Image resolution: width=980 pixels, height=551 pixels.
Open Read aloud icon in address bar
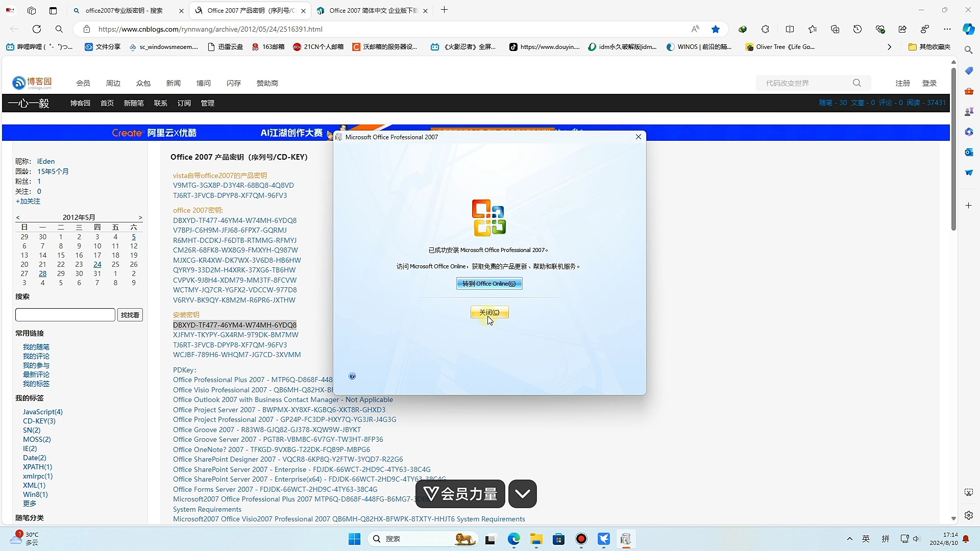(695, 29)
